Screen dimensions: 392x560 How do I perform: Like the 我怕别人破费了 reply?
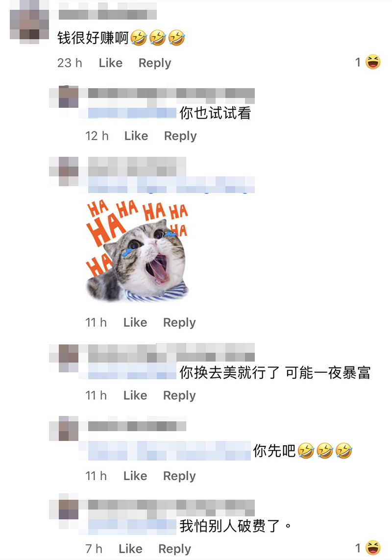point(130,549)
